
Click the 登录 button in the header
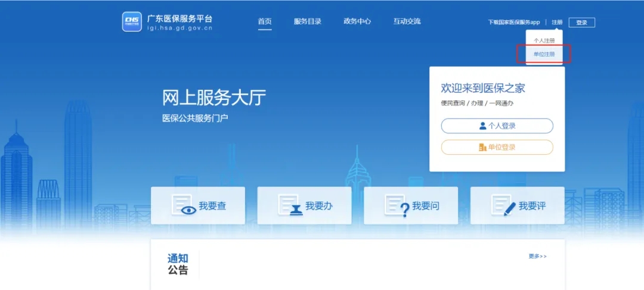tap(581, 23)
